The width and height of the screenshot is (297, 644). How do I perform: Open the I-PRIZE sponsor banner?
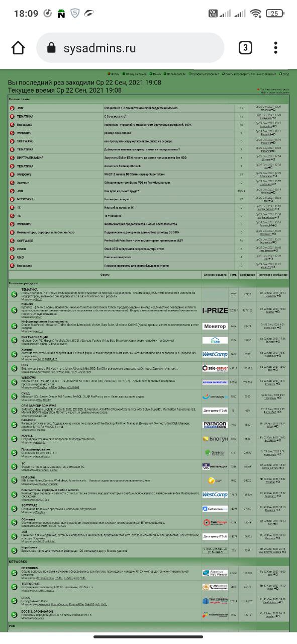coord(215,310)
